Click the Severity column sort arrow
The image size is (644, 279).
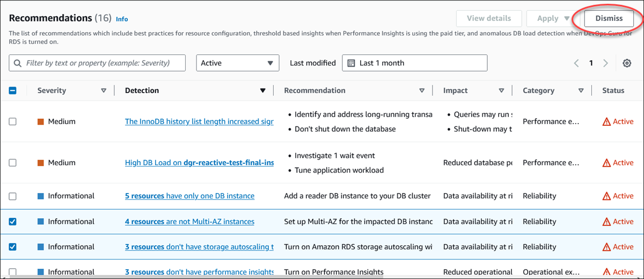pos(104,91)
